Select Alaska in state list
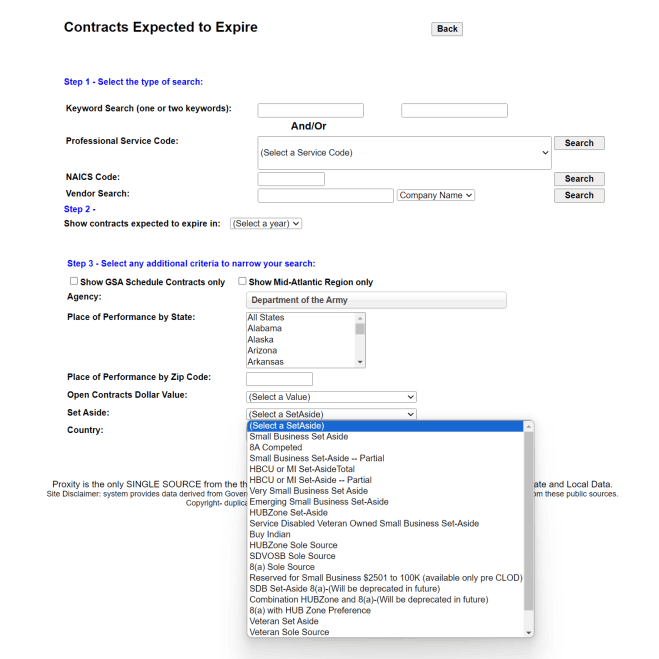Image resolution: width=659 pixels, height=659 pixels. click(301, 340)
